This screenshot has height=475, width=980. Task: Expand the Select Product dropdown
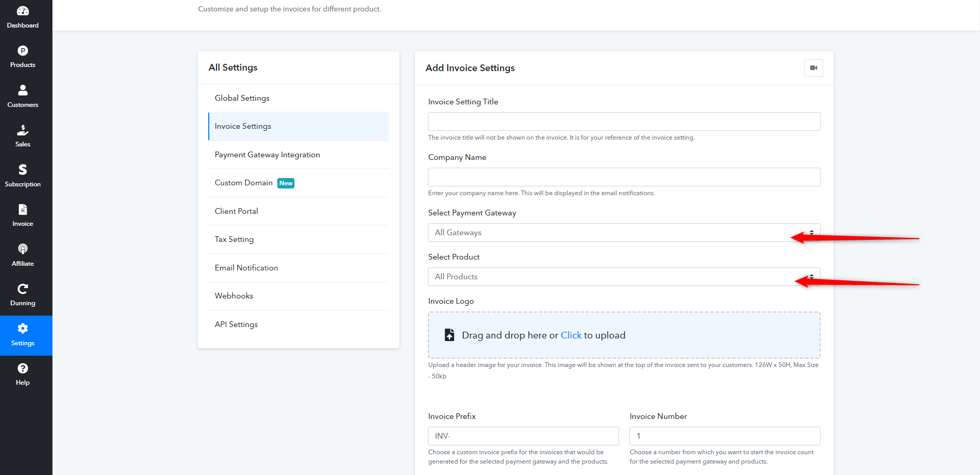pyautogui.click(x=624, y=277)
